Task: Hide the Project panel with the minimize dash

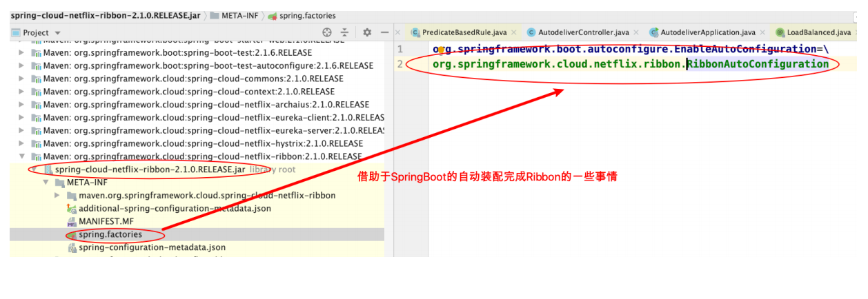Action: (385, 32)
